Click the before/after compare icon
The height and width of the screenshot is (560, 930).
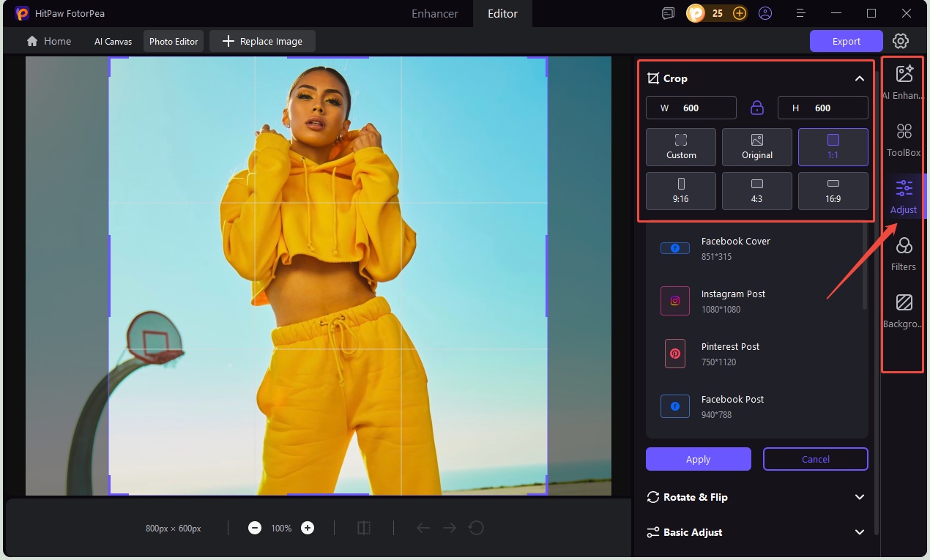coord(364,527)
